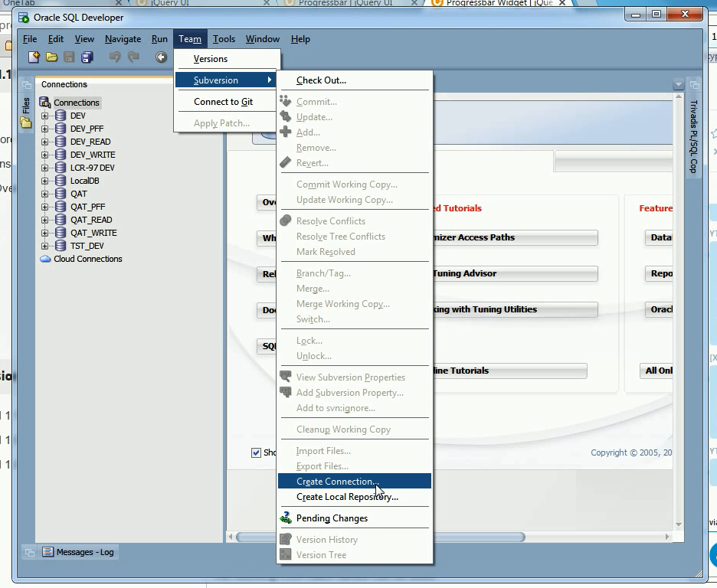Click the Redo toolbar arrow
Image resolution: width=717 pixels, height=588 pixels.
pyautogui.click(x=133, y=57)
